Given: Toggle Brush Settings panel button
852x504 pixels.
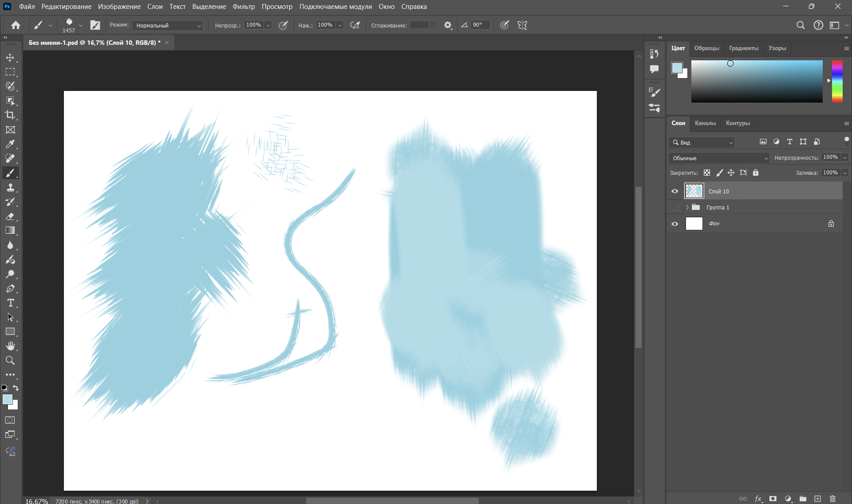Looking at the screenshot, I should 95,25.
